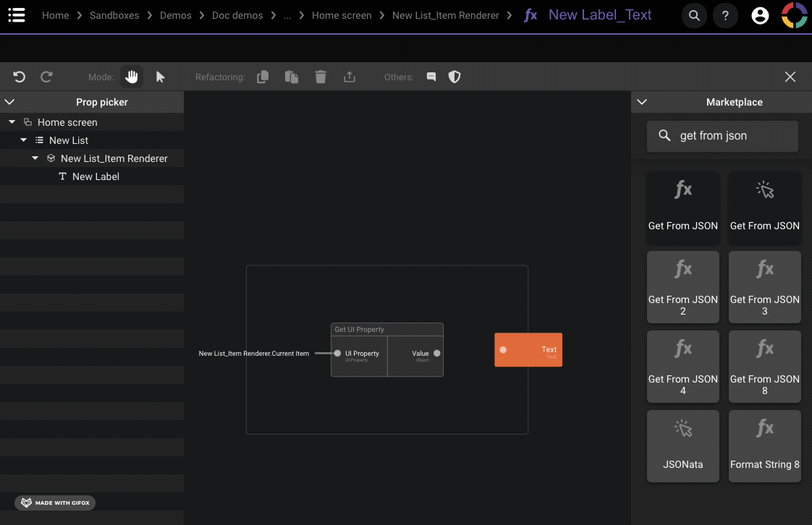The width and height of the screenshot is (812, 525).
Task: Collapse the Prop picker panel
Action: pos(10,102)
